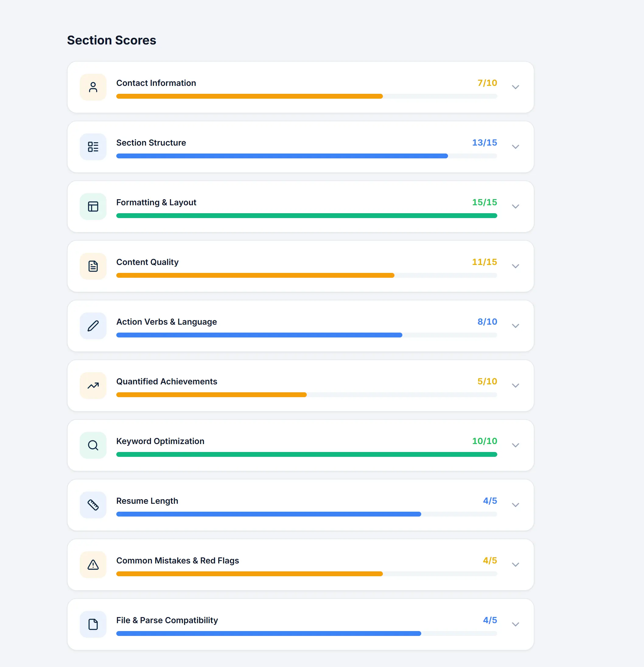Expand the File & Parse Compatibility chevron
Screen dimensions: 644x667
click(516, 624)
